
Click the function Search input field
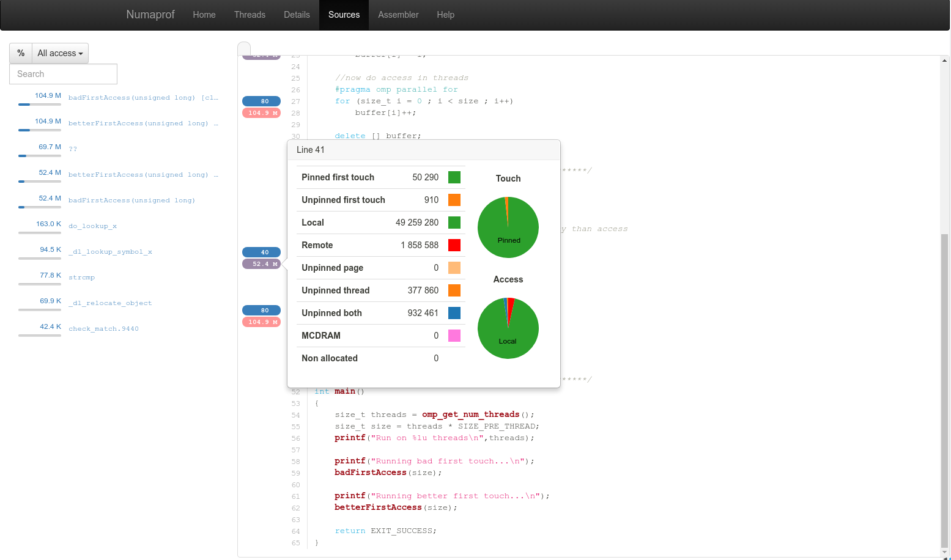tap(63, 74)
